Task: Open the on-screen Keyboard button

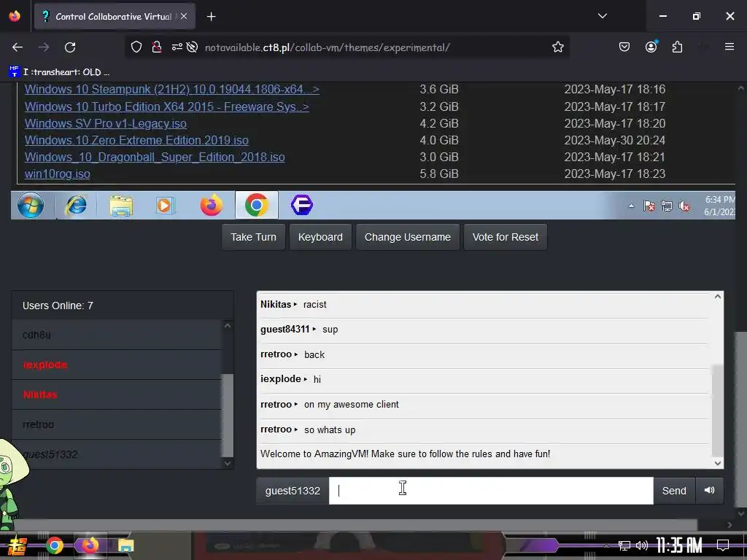Action: point(320,237)
